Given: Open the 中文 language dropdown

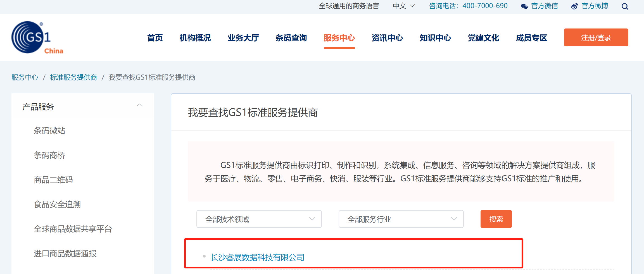Looking at the screenshot, I should tap(404, 6).
